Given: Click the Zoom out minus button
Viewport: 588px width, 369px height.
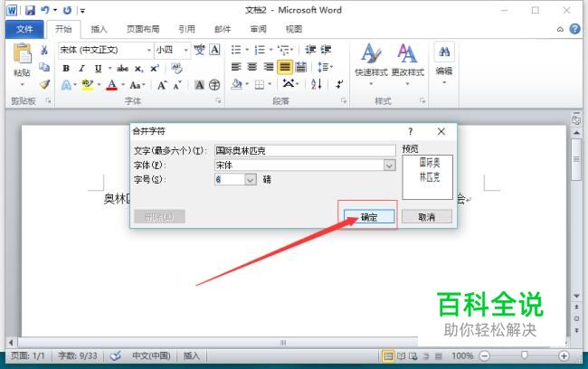Looking at the screenshot, I should pyautogui.click(x=485, y=355).
